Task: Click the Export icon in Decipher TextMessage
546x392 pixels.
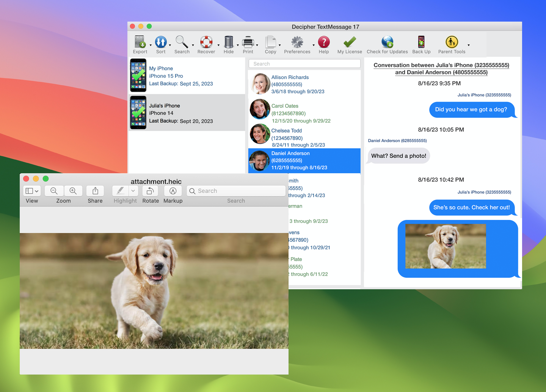Action: tap(140, 42)
